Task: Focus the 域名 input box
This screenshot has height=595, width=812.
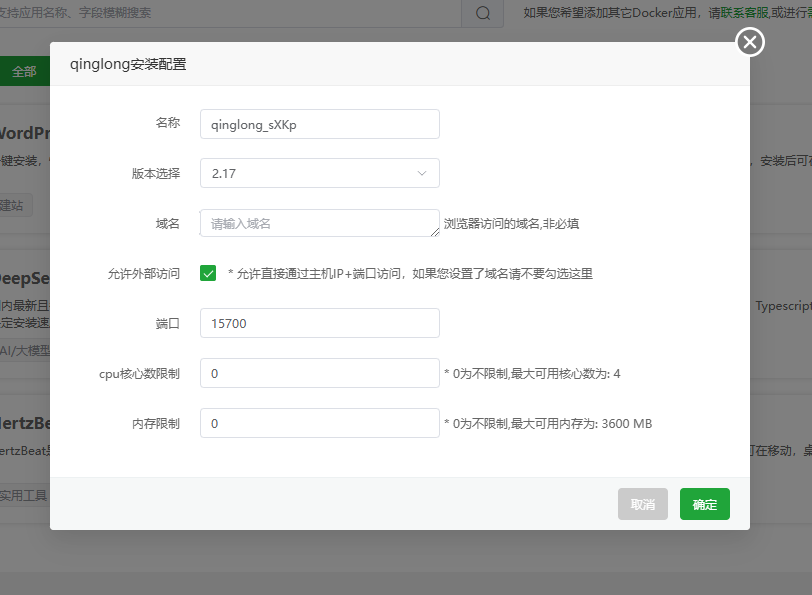Action: click(x=319, y=223)
